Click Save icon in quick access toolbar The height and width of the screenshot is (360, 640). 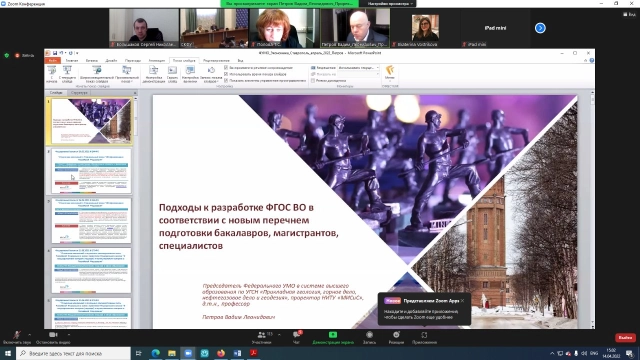[x=55, y=53]
